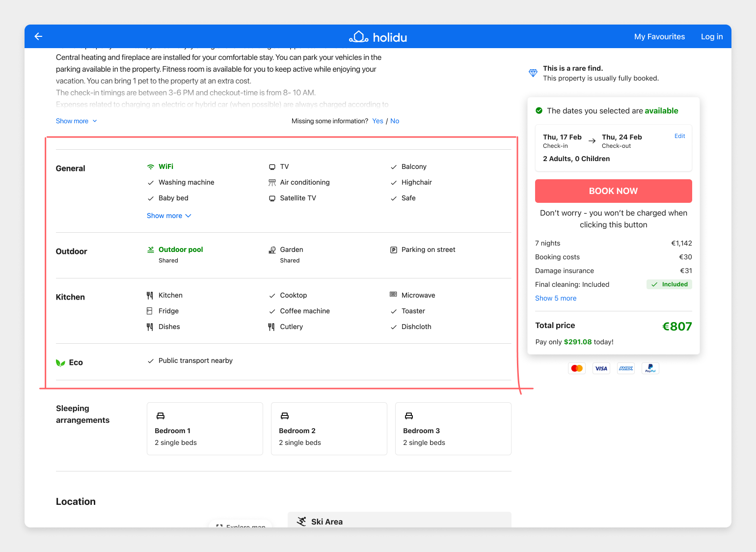Click the Parking on street icon

pos(394,250)
